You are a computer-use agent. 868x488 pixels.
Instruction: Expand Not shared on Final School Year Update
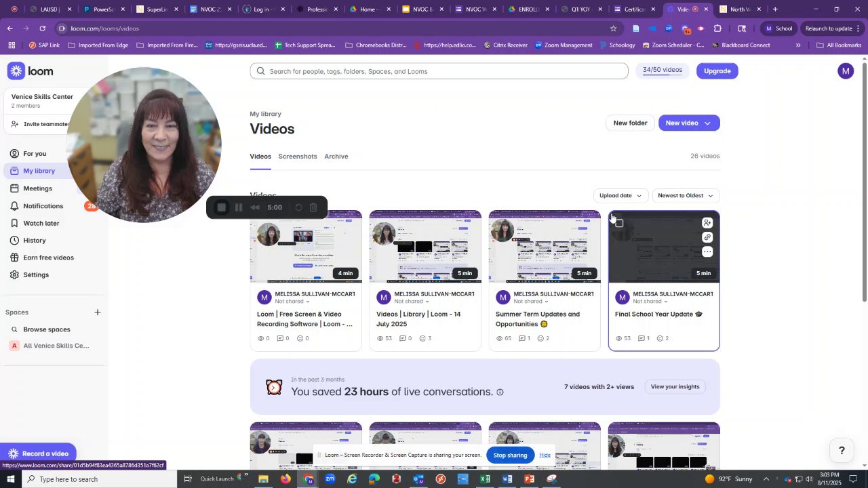tap(650, 302)
